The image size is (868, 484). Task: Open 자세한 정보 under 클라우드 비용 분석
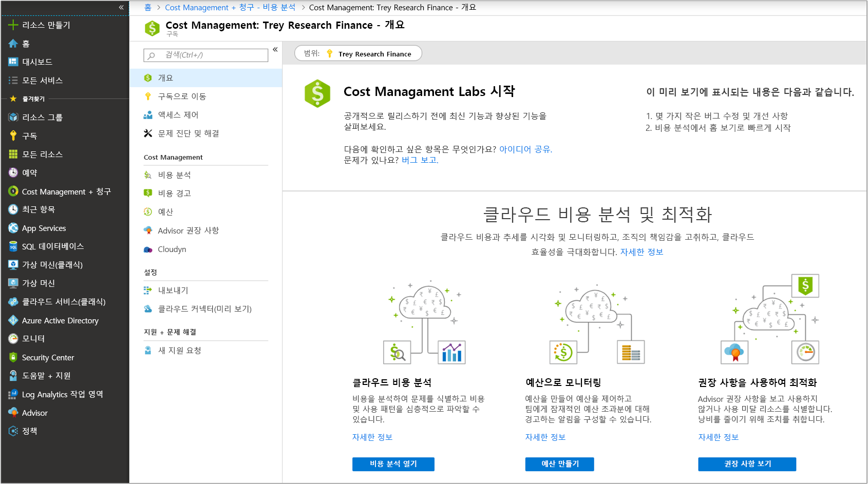pos(372,437)
